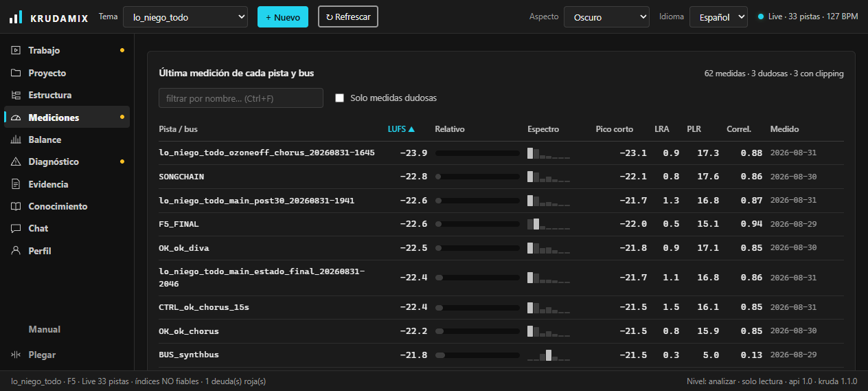Click the Proyecto folder icon
This screenshot has height=391, width=868.
click(16, 73)
